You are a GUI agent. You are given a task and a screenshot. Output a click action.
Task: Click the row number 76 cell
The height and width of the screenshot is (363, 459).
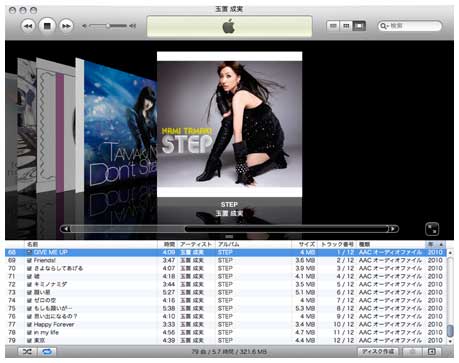coord(12,316)
